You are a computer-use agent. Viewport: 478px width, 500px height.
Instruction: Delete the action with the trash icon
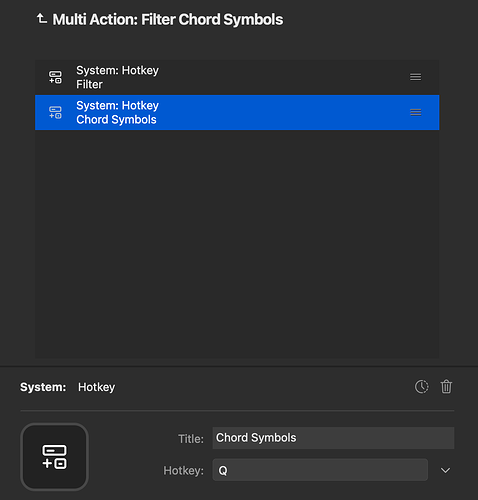coord(446,387)
